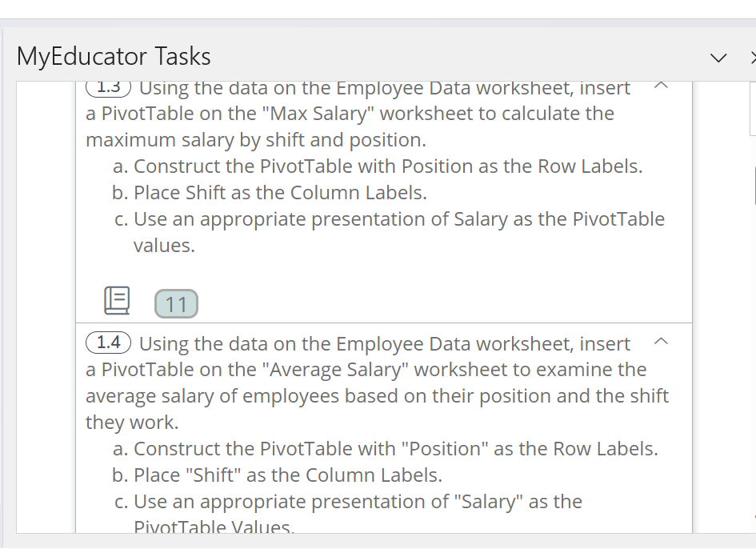Close the MyEducator Tasks pane

(x=751, y=58)
